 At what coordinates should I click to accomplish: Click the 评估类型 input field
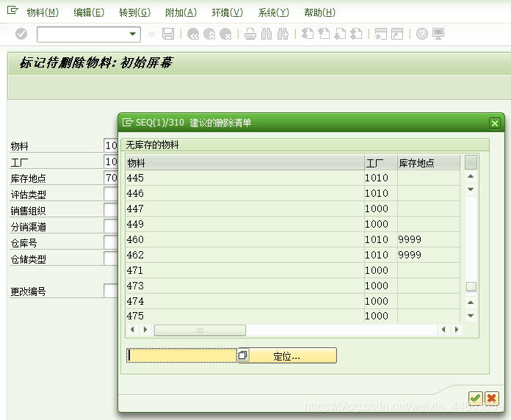(x=111, y=194)
